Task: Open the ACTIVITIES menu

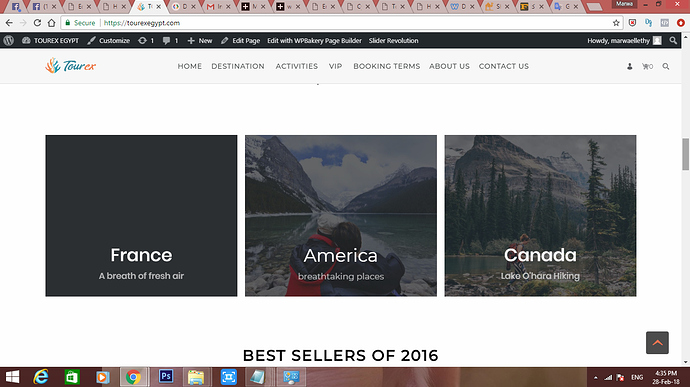Action: [x=297, y=66]
